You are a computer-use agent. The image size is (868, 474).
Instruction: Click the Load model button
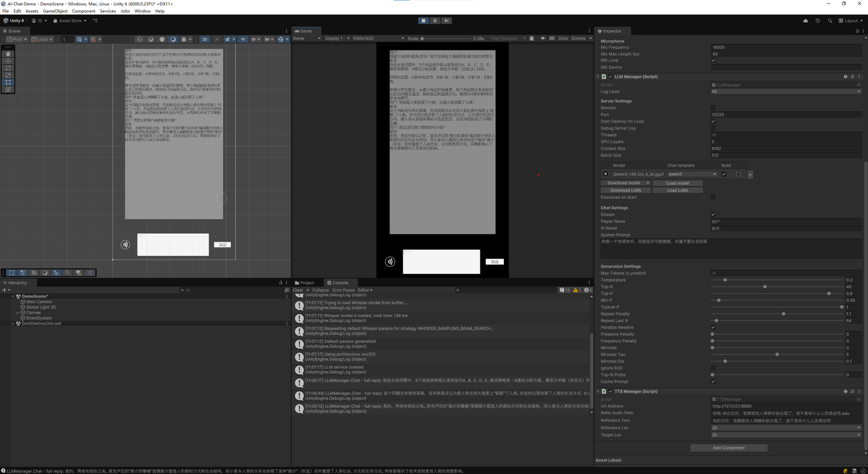pyautogui.click(x=678, y=183)
